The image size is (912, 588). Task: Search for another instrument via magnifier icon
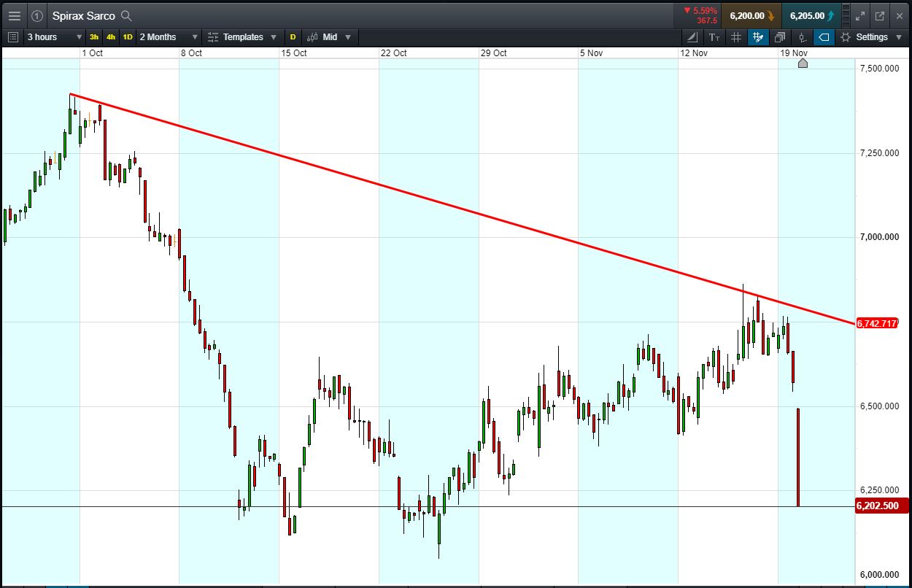(x=126, y=15)
